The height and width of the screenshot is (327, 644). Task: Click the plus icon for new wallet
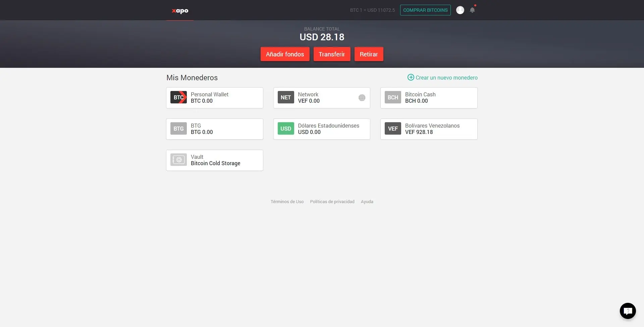[411, 77]
